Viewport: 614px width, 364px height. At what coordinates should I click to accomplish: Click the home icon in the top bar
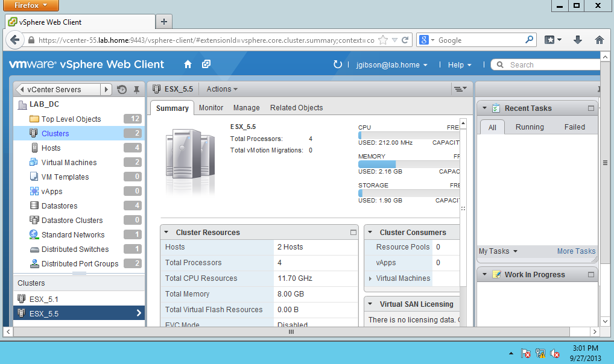(x=187, y=63)
